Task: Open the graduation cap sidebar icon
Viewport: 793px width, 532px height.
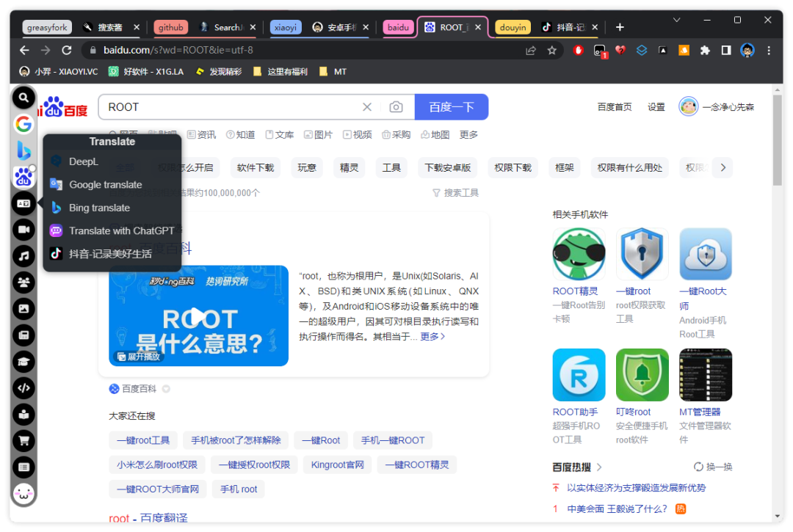Action: pyautogui.click(x=23, y=362)
